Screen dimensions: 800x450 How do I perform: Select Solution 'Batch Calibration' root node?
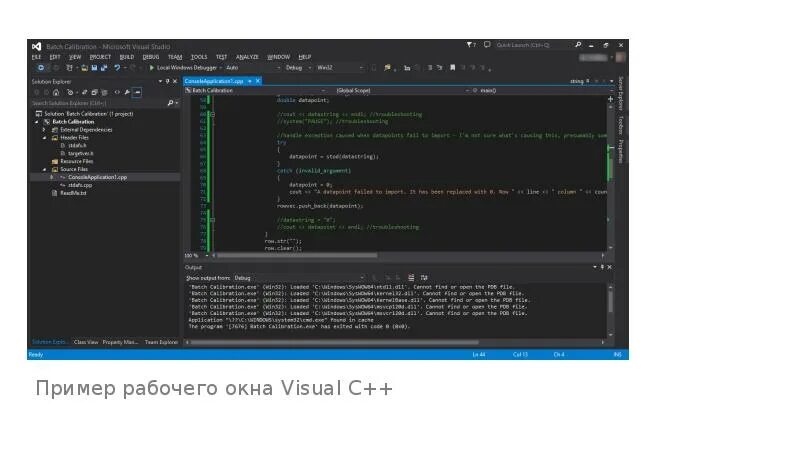tap(88, 114)
